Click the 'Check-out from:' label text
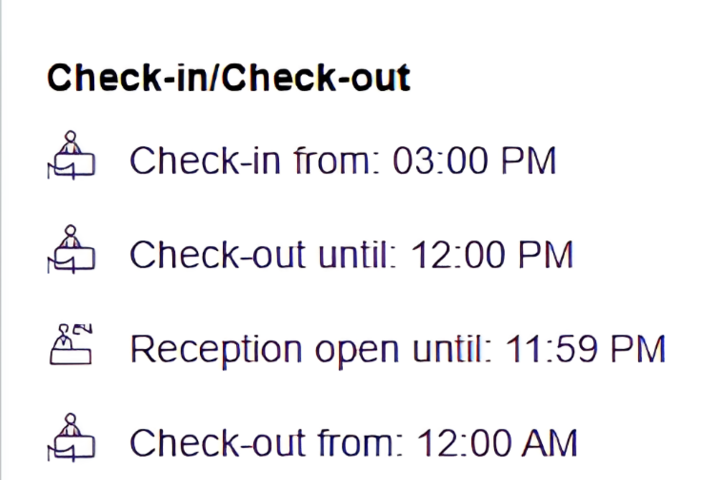Image resolution: width=720 pixels, height=480 pixels. tap(266, 443)
